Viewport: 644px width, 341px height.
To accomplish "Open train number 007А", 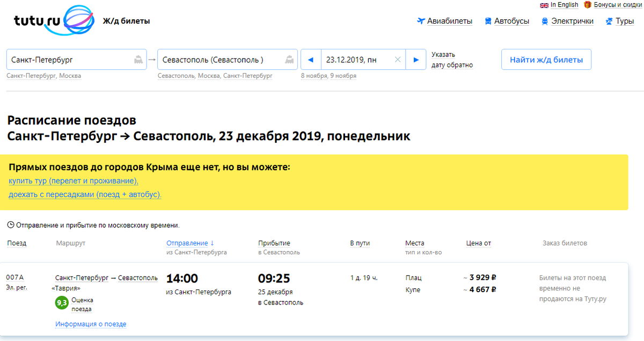I will (14, 278).
